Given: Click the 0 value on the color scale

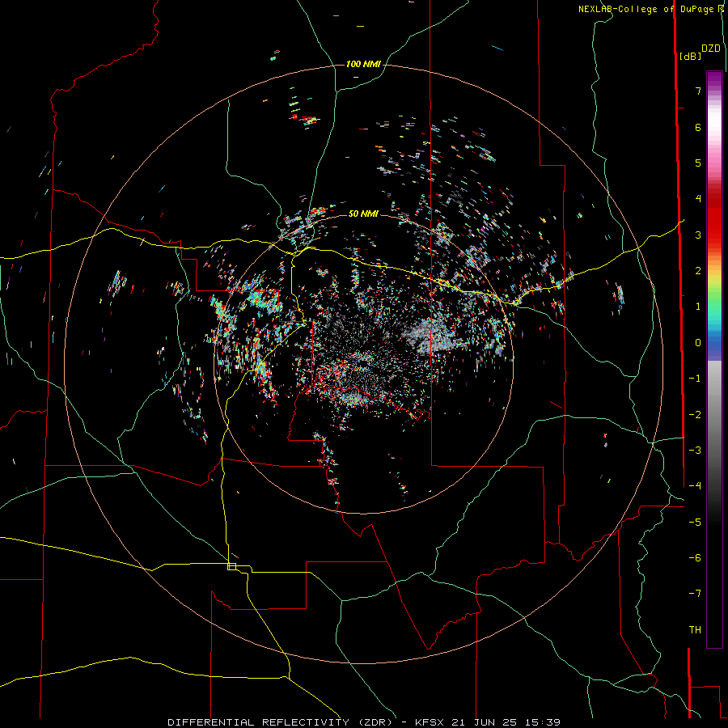Looking at the screenshot, I should pyautogui.click(x=698, y=343).
